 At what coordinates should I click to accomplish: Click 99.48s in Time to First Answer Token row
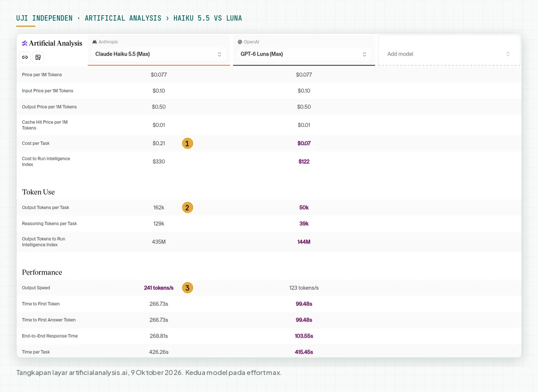point(304,320)
